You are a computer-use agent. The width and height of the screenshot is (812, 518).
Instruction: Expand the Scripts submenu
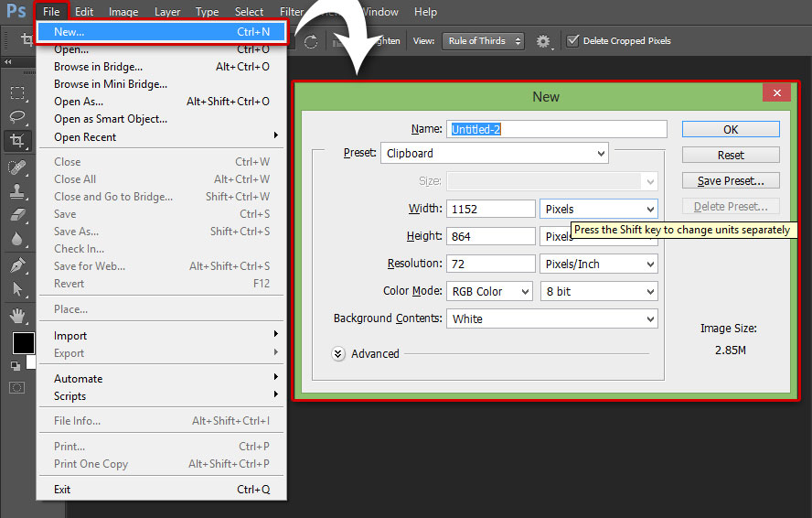tap(162, 396)
